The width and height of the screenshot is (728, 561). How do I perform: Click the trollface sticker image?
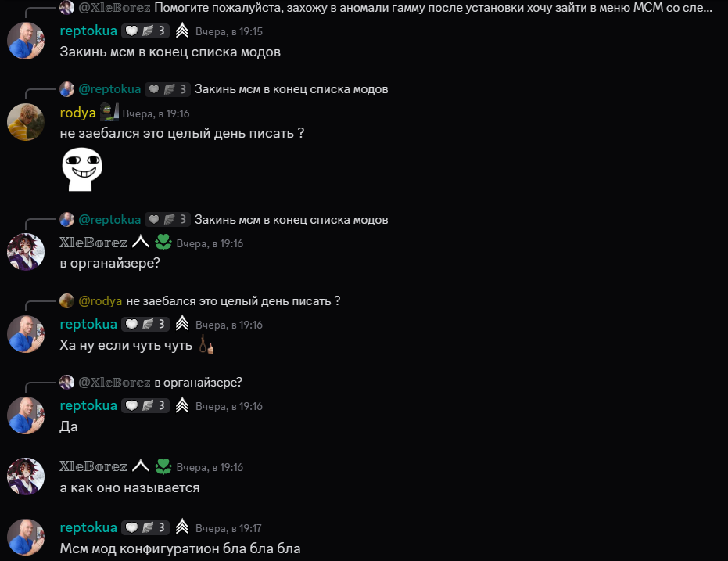click(82, 170)
